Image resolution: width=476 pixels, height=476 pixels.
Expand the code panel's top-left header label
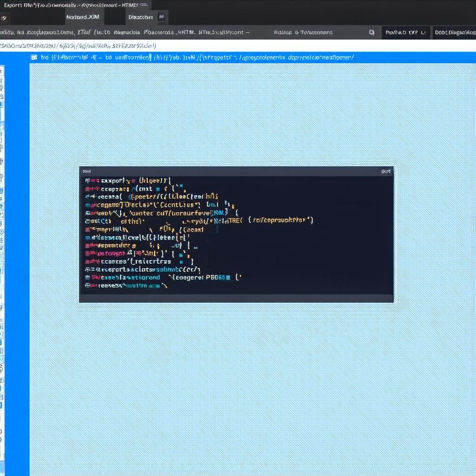(x=87, y=172)
